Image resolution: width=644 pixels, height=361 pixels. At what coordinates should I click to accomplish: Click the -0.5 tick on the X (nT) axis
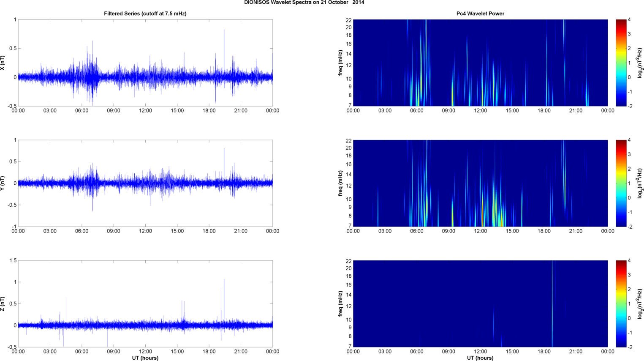click(x=12, y=106)
